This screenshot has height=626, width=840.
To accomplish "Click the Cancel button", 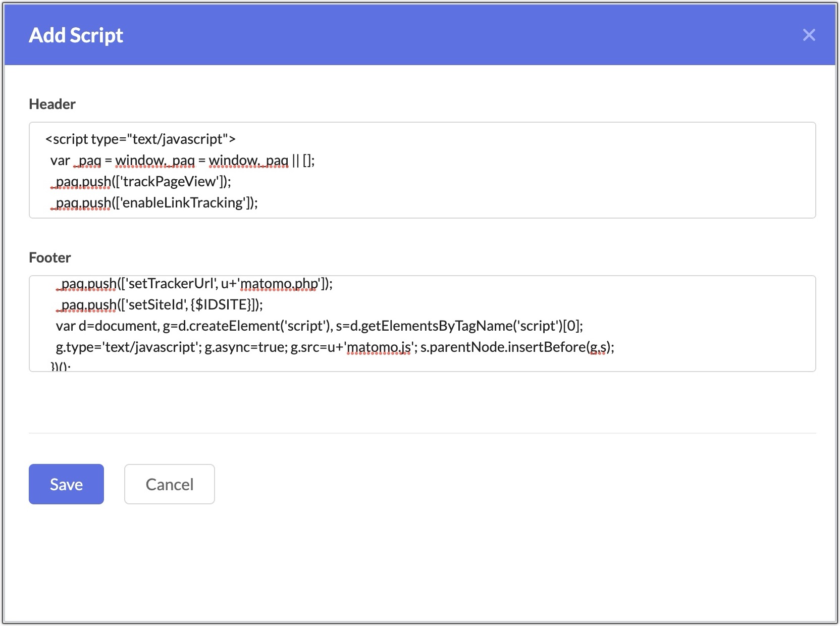I will (x=169, y=484).
